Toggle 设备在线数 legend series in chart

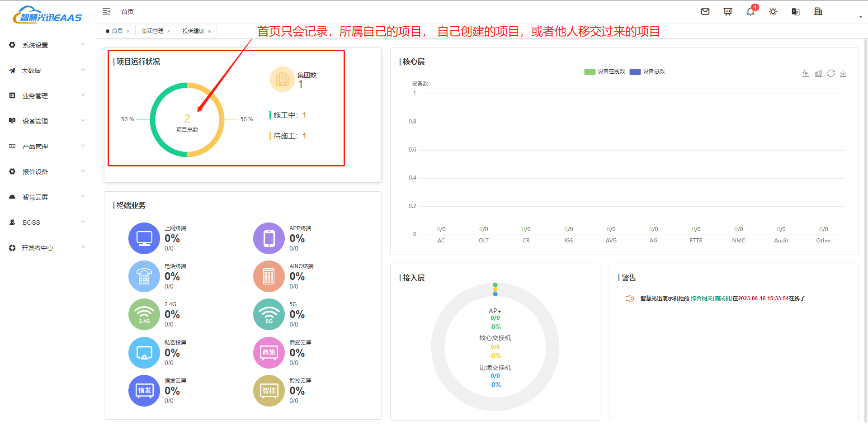coord(604,71)
